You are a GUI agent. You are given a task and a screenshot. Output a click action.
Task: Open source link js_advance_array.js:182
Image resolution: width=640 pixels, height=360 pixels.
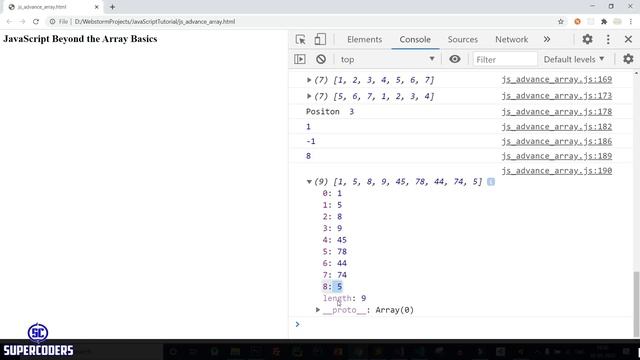557,127
